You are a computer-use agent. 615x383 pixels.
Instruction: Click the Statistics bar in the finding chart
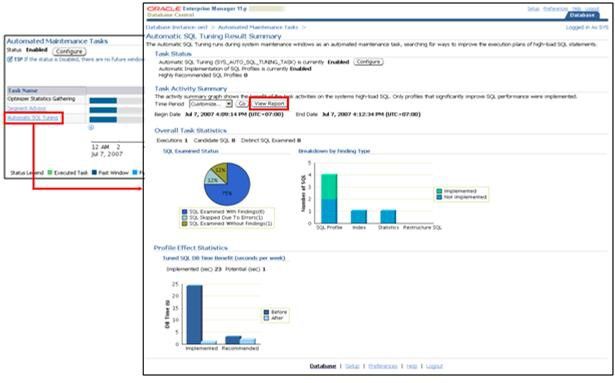pos(388,217)
